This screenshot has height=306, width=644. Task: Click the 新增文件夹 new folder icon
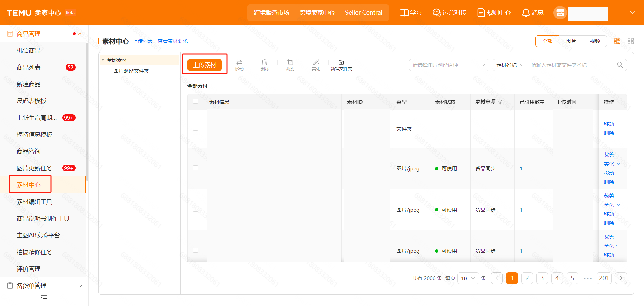point(341,63)
